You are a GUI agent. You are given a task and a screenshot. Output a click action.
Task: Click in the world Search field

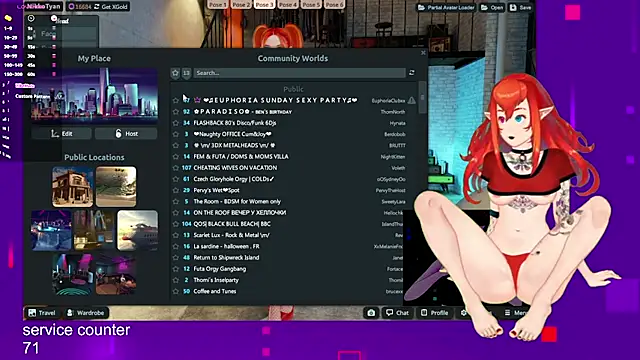click(299, 73)
